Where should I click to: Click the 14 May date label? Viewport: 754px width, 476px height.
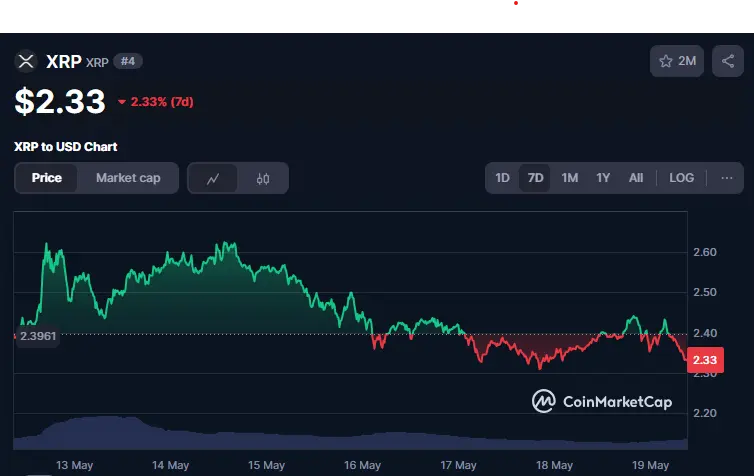coord(170,465)
